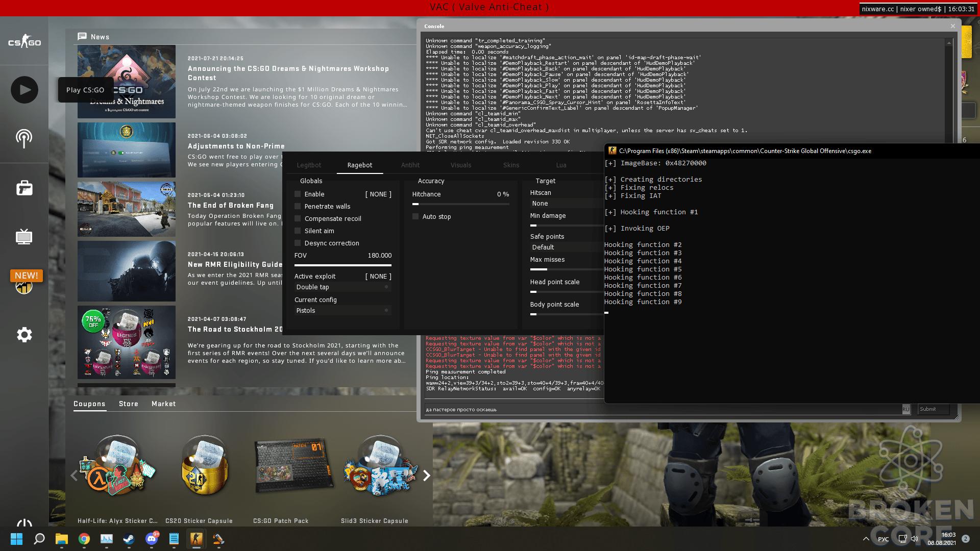Click Submit in the Console window
This screenshot has height=551, width=980.
tap(933, 409)
